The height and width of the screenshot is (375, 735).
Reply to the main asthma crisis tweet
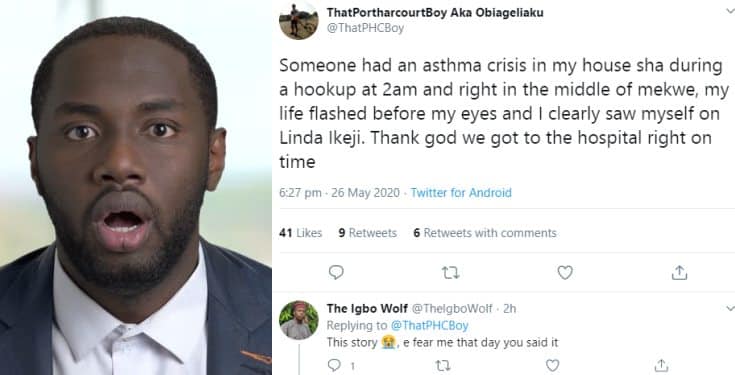pyautogui.click(x=336, y=272)
